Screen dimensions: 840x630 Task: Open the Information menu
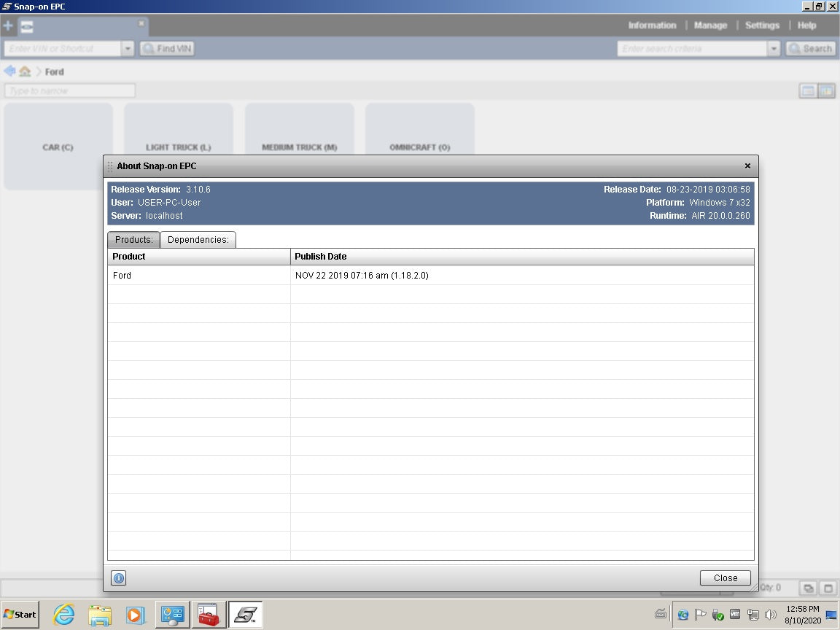click(x=652, y=26)
